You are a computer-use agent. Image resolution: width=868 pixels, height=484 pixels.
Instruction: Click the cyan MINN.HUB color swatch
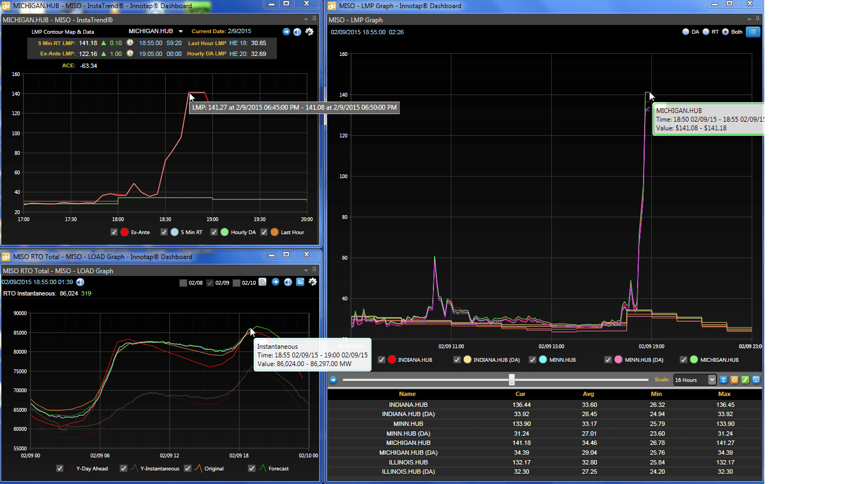click(x=543, y=360)
